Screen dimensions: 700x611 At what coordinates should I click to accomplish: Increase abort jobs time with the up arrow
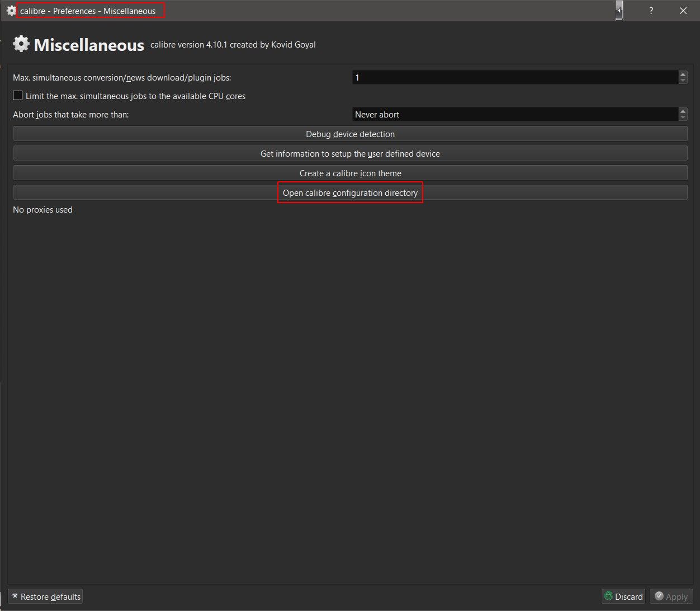tap(683, 111)
